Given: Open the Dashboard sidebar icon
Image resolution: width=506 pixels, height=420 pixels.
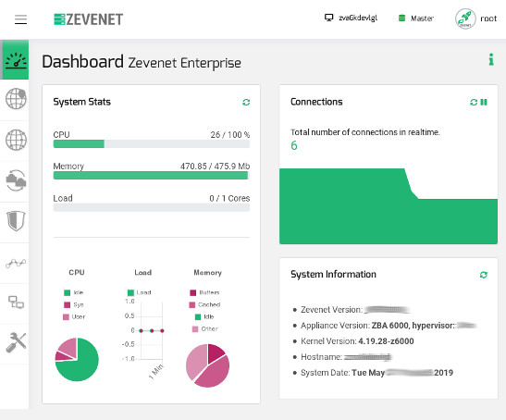Looking at the screenshot, I should point(16,60).
